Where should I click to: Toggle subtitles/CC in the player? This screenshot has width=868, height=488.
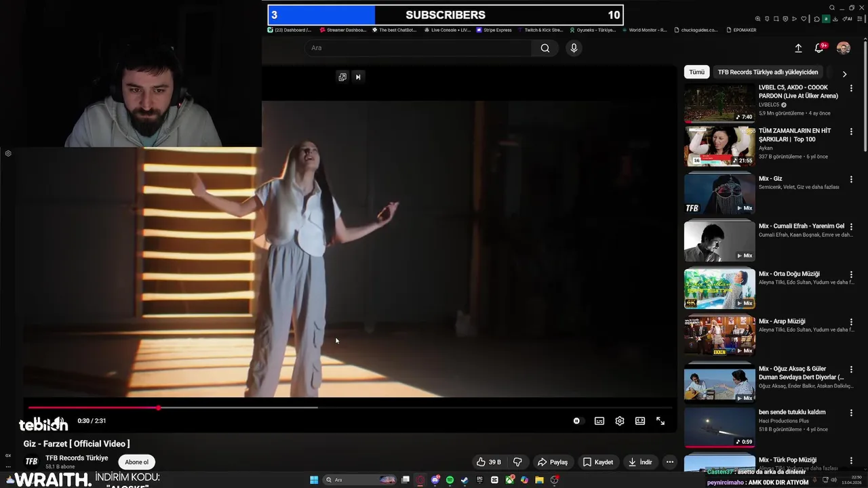pos(599,421)
